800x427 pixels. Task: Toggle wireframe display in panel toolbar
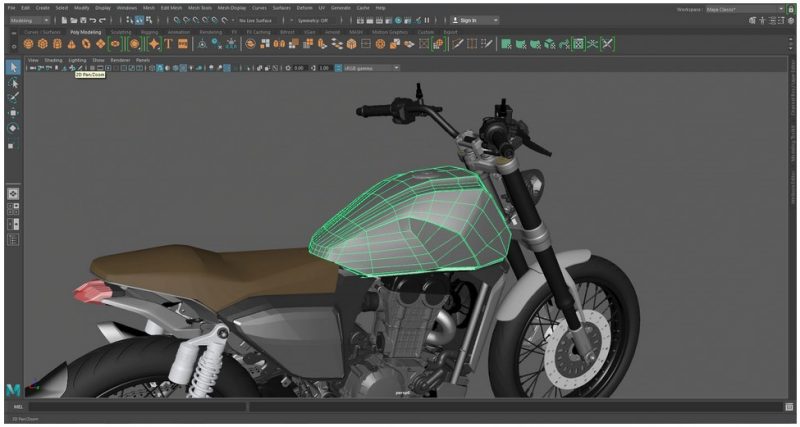point(152,68)
